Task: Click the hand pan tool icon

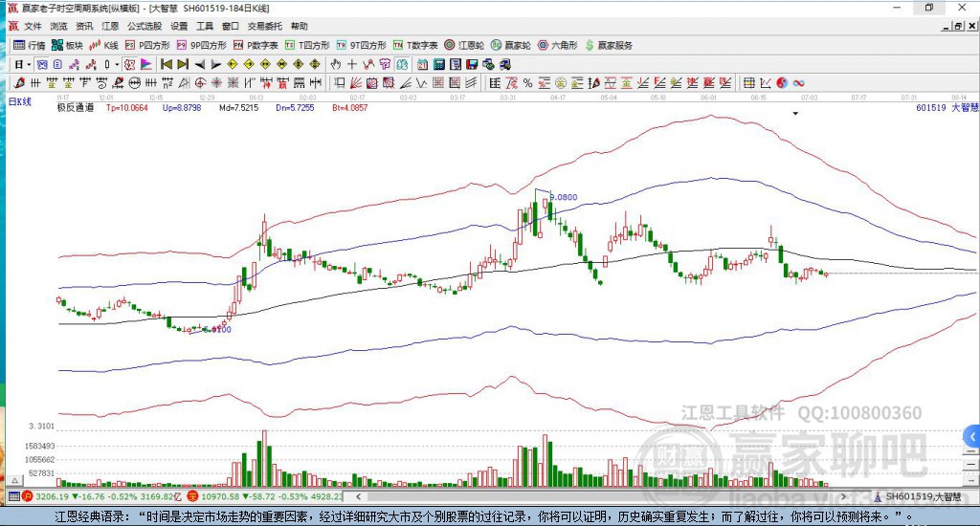Action: pyautogui.click(x=336, y=64)
